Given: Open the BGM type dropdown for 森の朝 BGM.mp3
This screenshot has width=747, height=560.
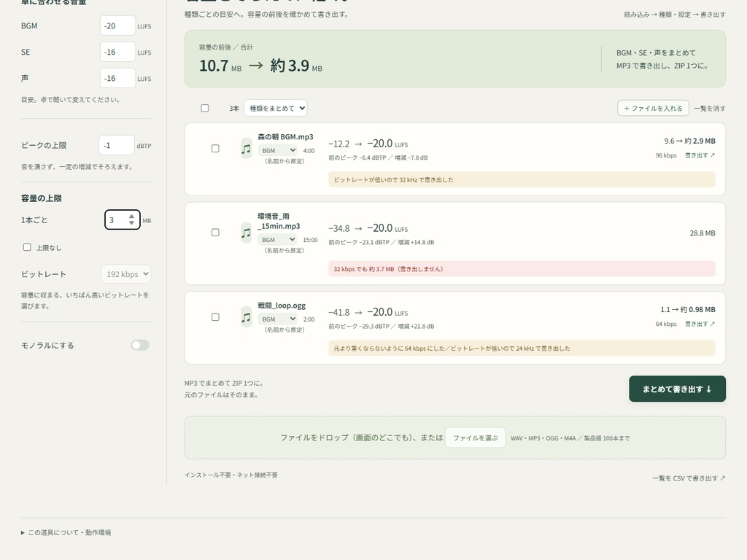Looking at the screenshot, I should (278, 150).
